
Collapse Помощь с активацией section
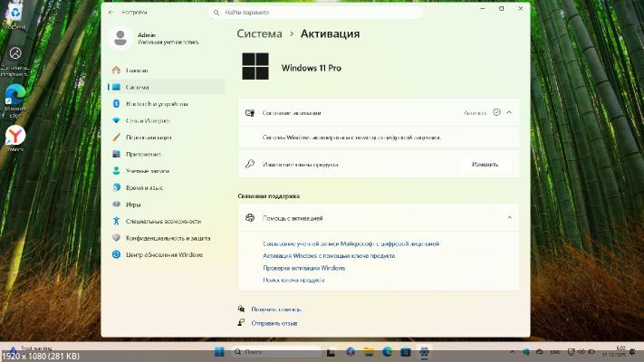pyautogui.click(x=509, y=218)
